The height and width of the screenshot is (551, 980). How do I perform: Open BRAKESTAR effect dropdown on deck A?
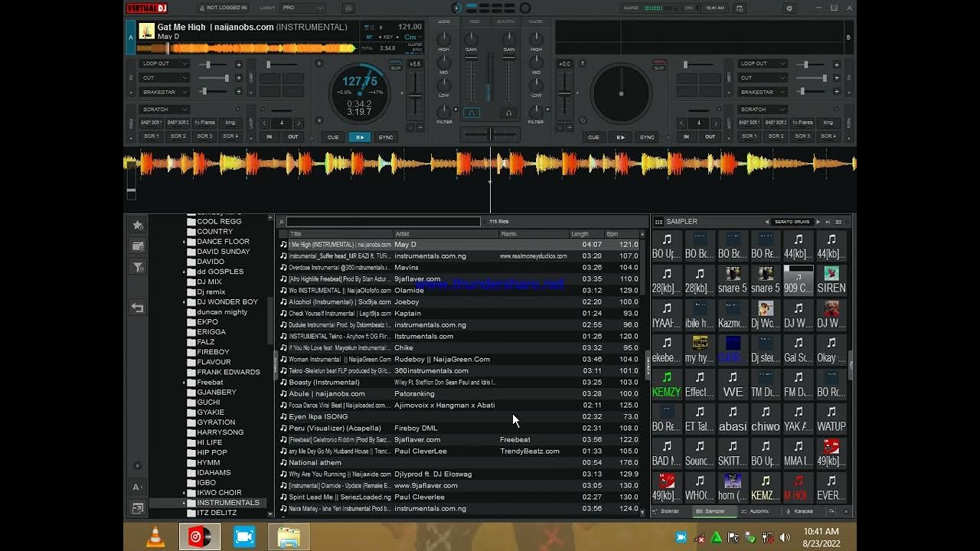click(x=164, y=92)
